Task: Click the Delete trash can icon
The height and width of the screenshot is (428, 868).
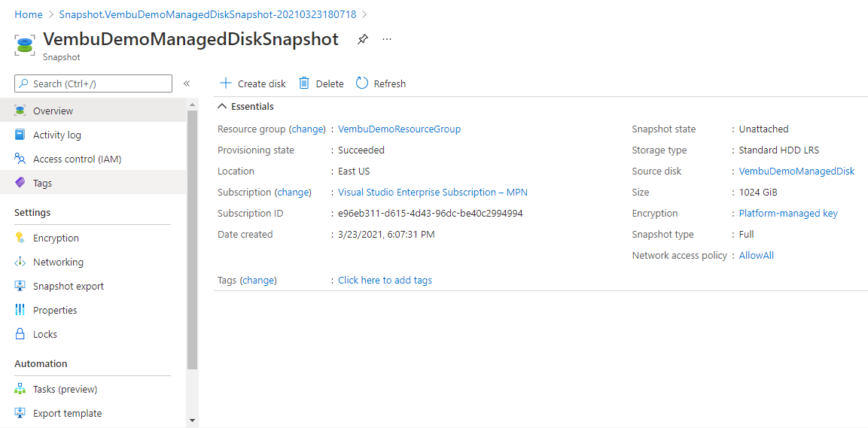Action: tap(304, 83)
